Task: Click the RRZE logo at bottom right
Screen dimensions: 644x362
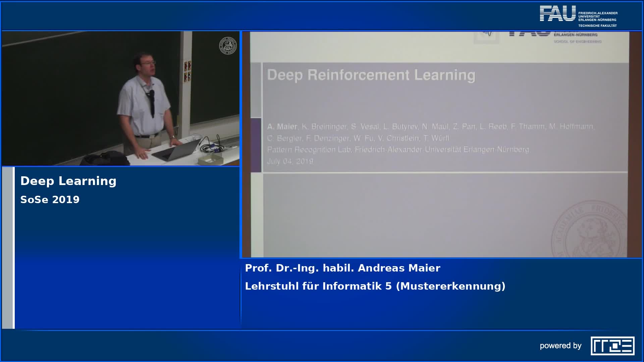Action: point(612,346)
